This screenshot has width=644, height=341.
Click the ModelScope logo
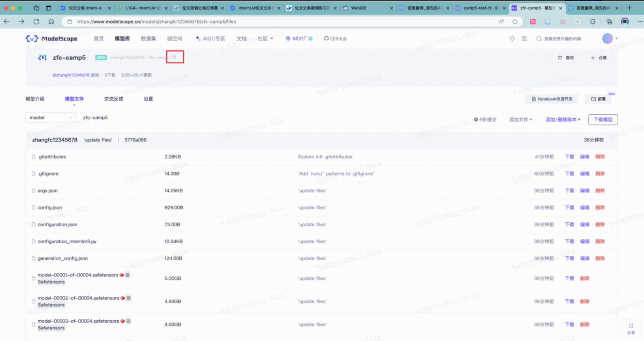pos(51,38)
